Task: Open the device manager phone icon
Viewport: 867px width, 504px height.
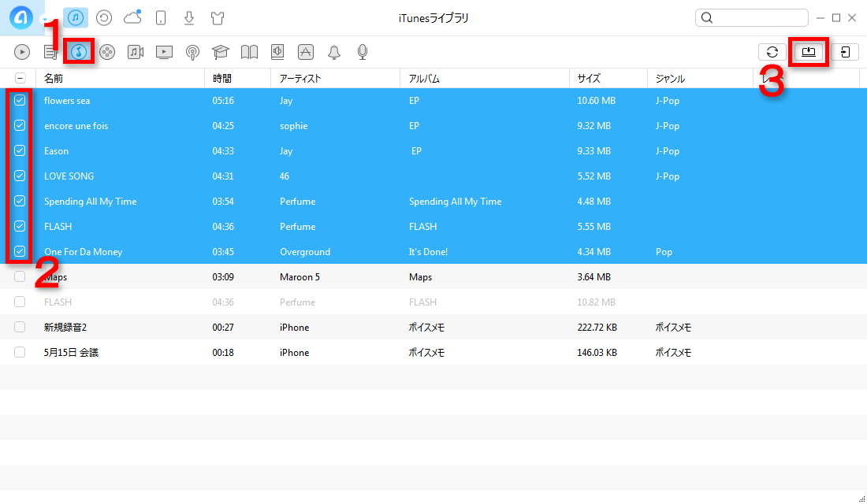Action: point(161,18)
